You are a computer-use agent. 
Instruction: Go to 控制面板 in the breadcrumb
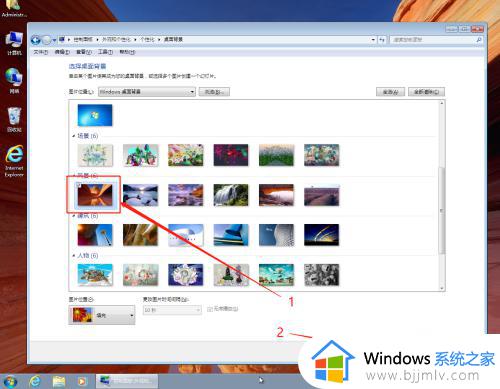(x=83, y=40)
